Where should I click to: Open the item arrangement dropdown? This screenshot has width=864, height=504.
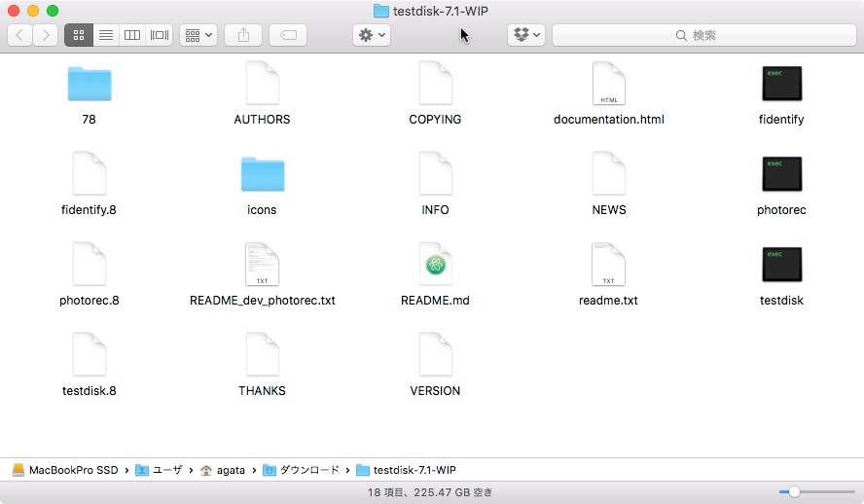tap(198, 35)
